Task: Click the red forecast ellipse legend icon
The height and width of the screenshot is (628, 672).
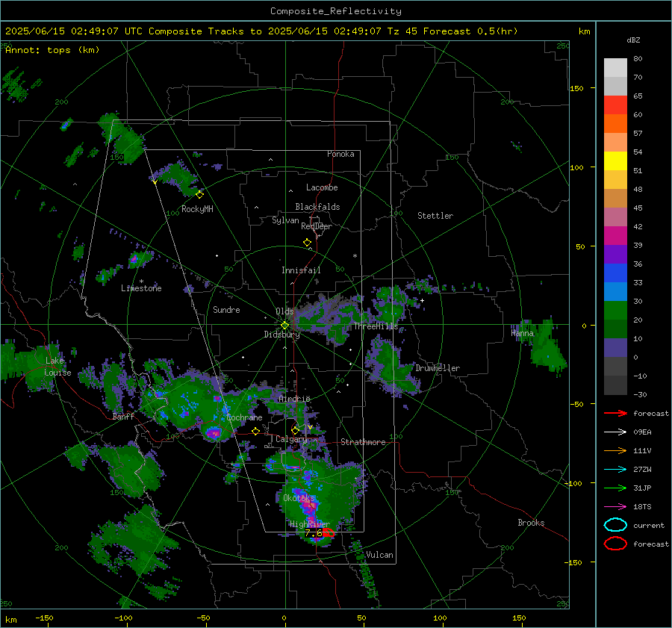Action: pyautogui.click(x=615, y=544)
